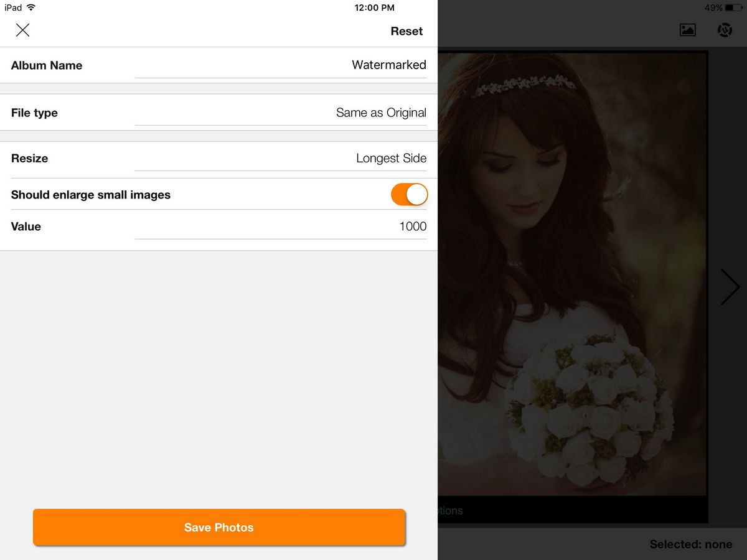Tap the circular watermark logo icon

pyautogui.click(x=725, y=30)
